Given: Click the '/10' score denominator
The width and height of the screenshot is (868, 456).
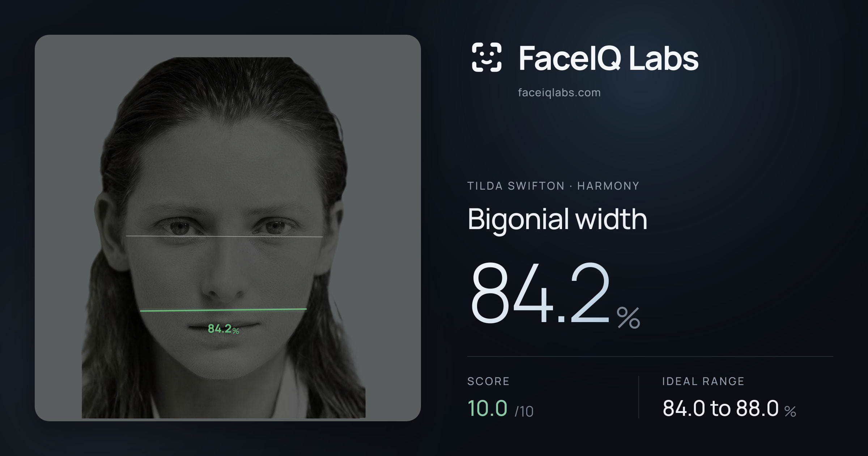Looking at the screenshot, I should pos(524,411).
